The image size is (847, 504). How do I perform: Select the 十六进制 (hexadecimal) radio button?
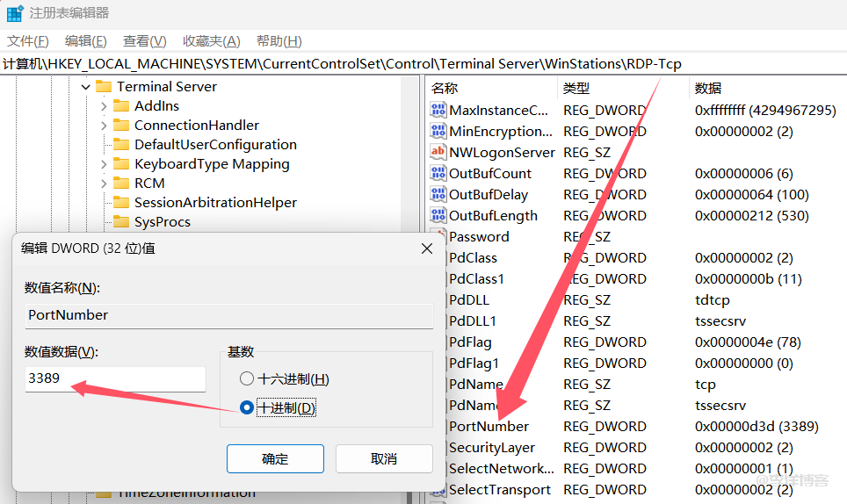[x=247, y=379]
